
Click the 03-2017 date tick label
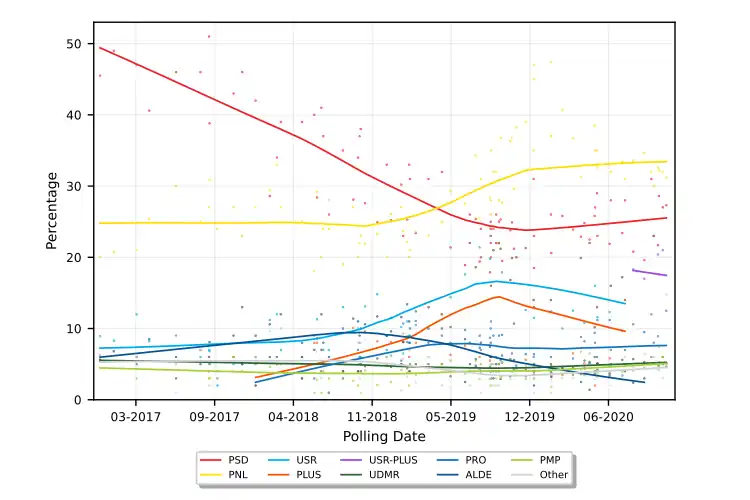[x=136, y=416]
